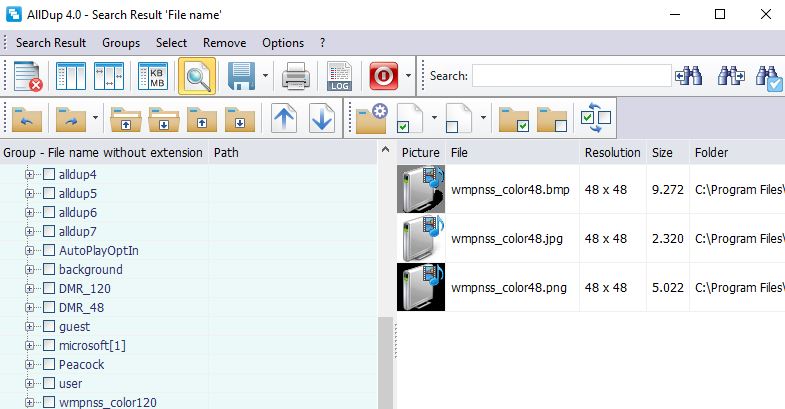785x409 pixels.
Task: Open the dropdown beside the folder forward icon
Action: pyautogui.click(x=95, y=118)
